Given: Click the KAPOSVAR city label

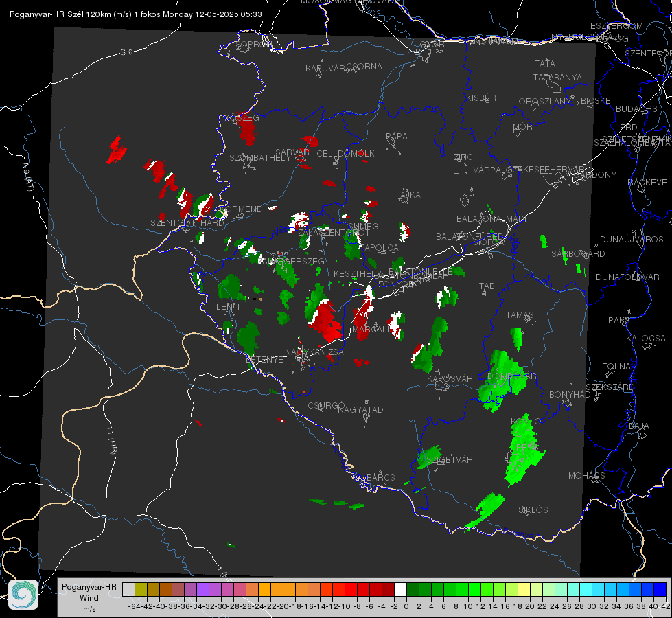Looking at the screenshot, I should click(x=450, y=378).
